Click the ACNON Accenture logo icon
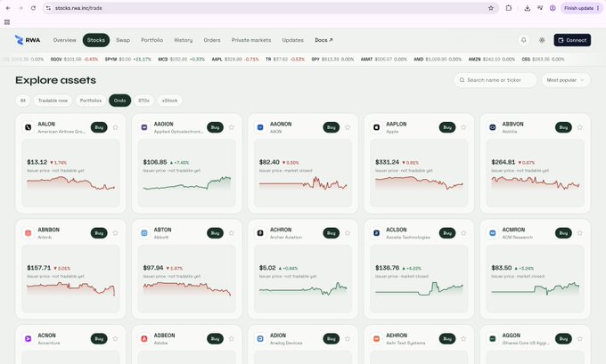The image size is (606, 364). click(28, 338)
